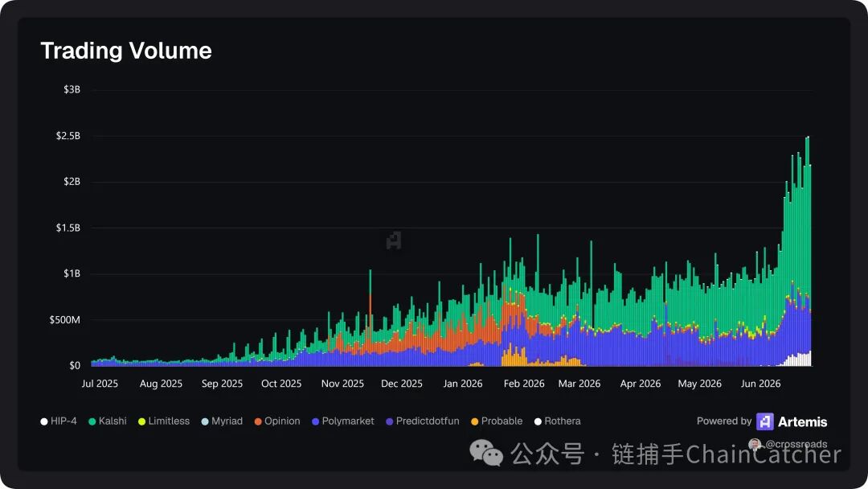Click the Mar 2026 axis label
The width and height of the screenshot is (868, 489).
pyautogui.click(x=579, y=384)
